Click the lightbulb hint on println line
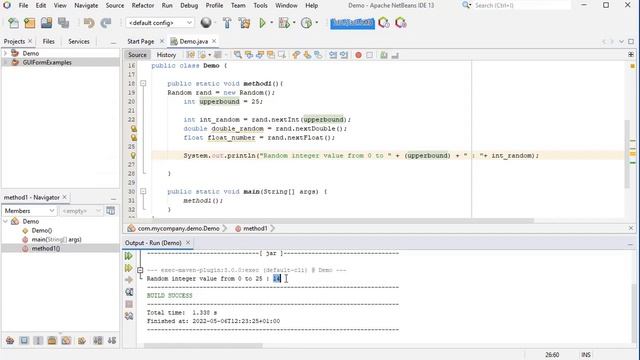Image resolution: width=640 pixels, height=360 pixels. click(133, 156)
